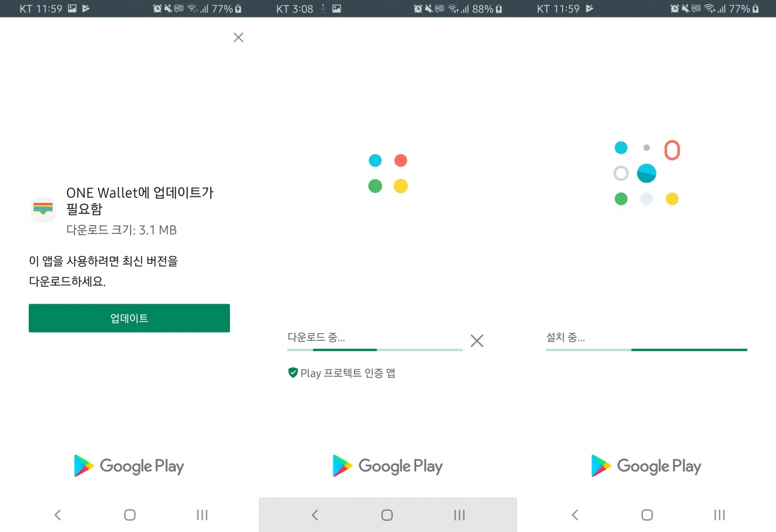
Task: Tap the Google Play logo on the middle screen
Action: pyautogui.click(x=387, y=466)
